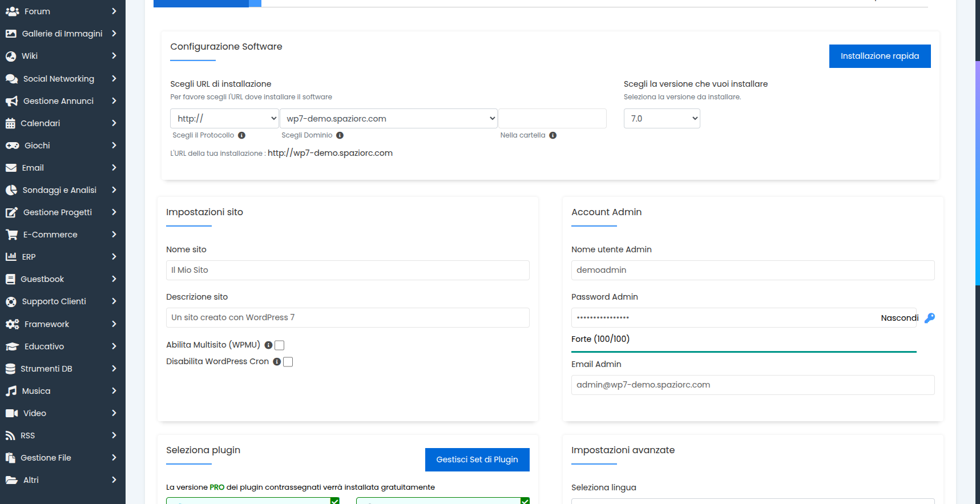980x504 pixels.
Task: Click the key icon to generate password
Action: [930, 318]
